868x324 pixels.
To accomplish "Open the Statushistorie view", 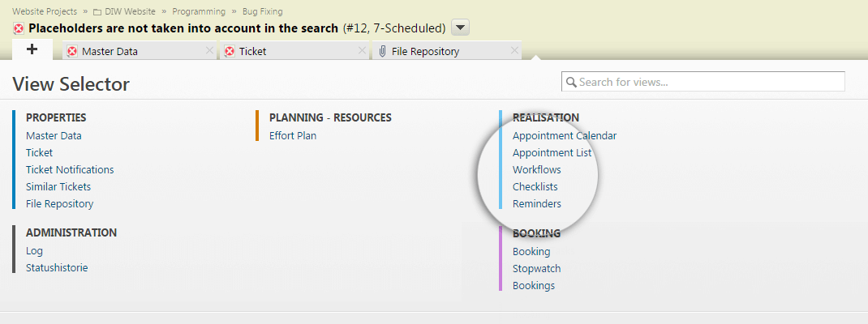I will [x=57, y=268].
